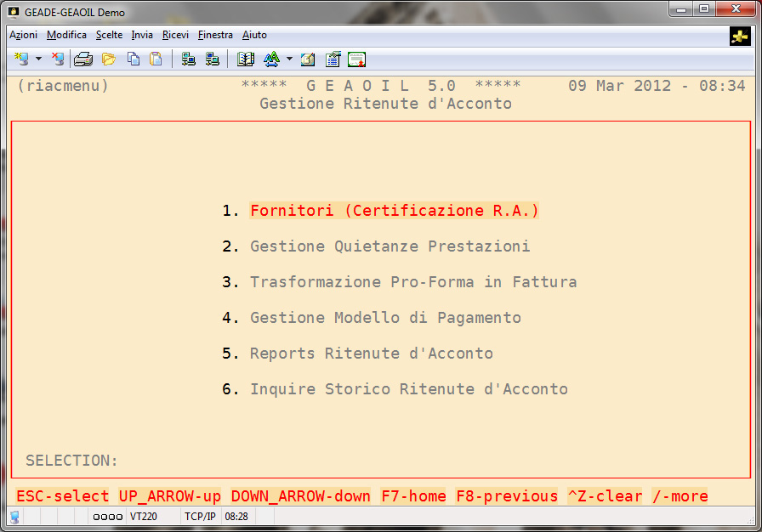The image size is (762, 532).
Task: Click the new connection icon in toolbar
Action: (21, 59)
